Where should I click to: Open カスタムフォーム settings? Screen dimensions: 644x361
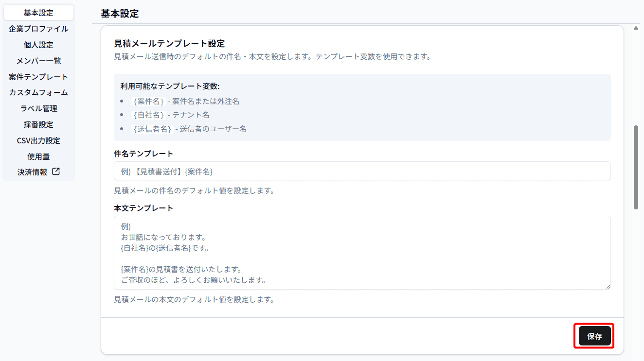(38, 92)
